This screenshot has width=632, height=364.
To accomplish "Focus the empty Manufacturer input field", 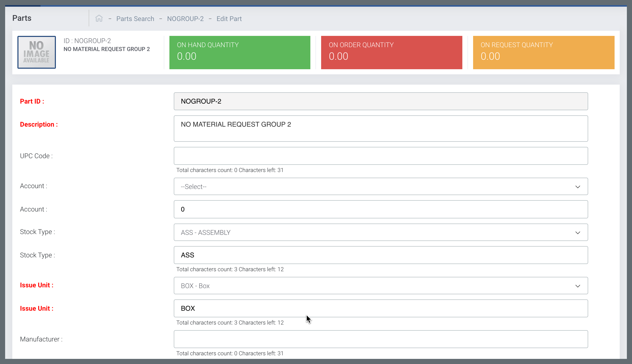I will pos(381,339).
